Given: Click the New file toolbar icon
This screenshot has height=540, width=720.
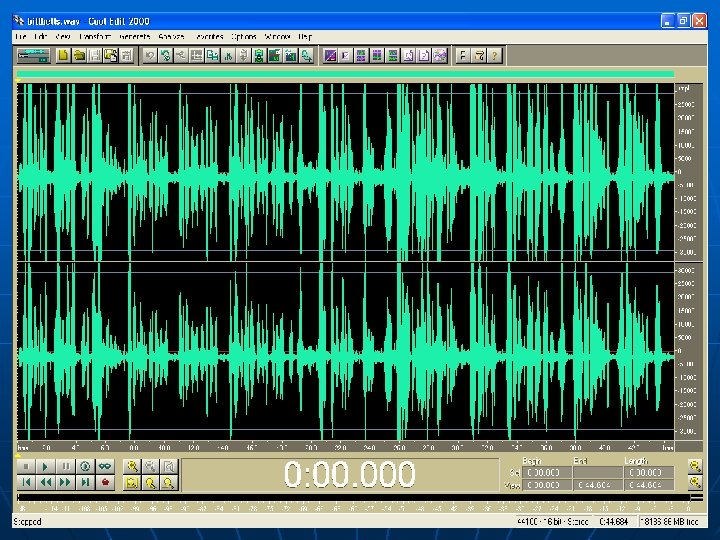Looking at the screenshot, I should [62, 56].
